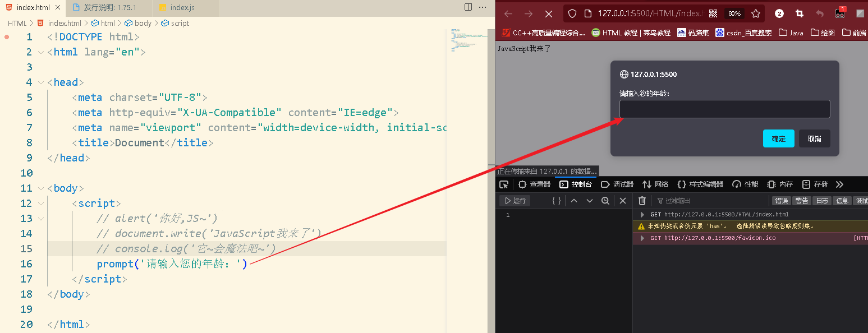
Task: Switch to the 样式编辑器 devtools tab
Action: 700,184
